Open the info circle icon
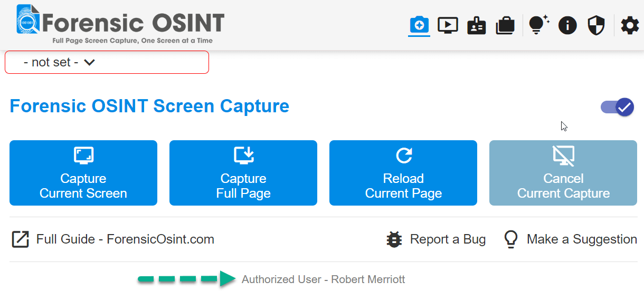 click(567, 25)
